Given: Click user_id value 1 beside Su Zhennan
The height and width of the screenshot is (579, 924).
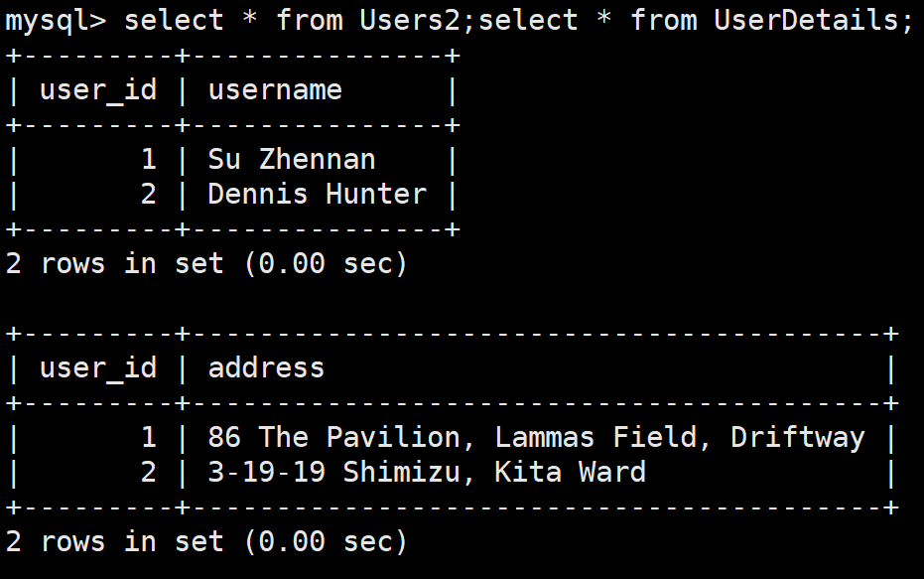Looking at the screenshot, I should [148, 160].
